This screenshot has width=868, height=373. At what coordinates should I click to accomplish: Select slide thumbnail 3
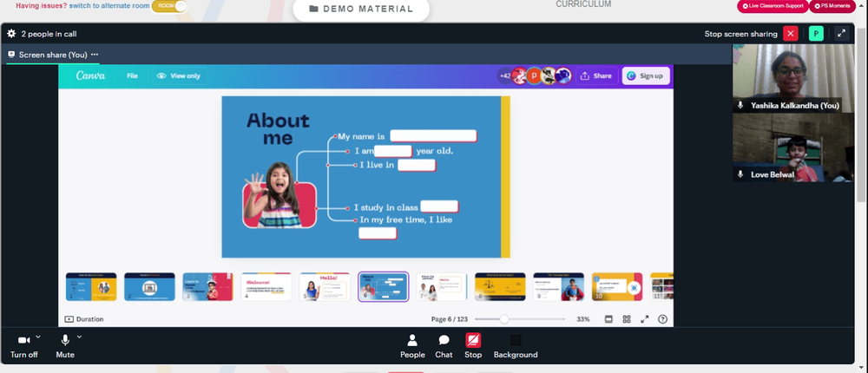coord(208,286)
